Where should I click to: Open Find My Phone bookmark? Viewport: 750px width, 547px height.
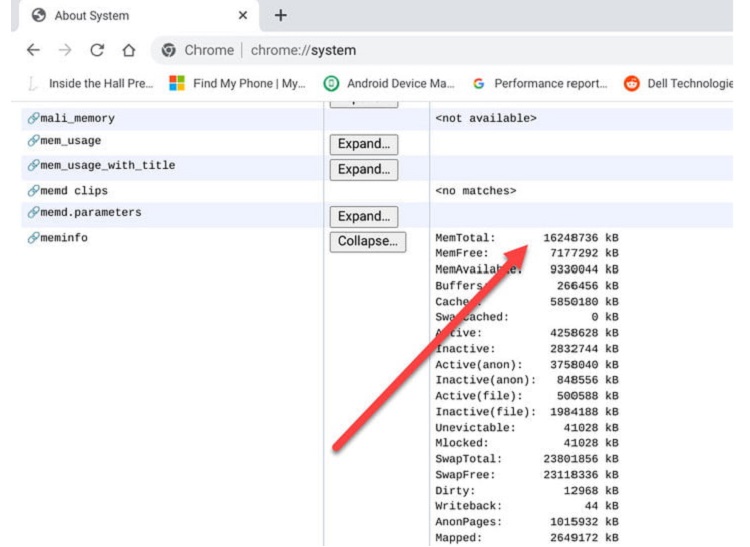coord(236,84)
